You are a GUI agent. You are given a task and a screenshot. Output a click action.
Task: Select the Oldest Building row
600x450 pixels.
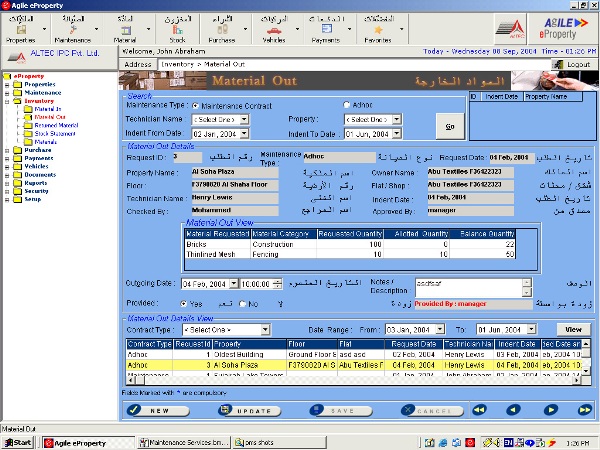tap(353, 355)
